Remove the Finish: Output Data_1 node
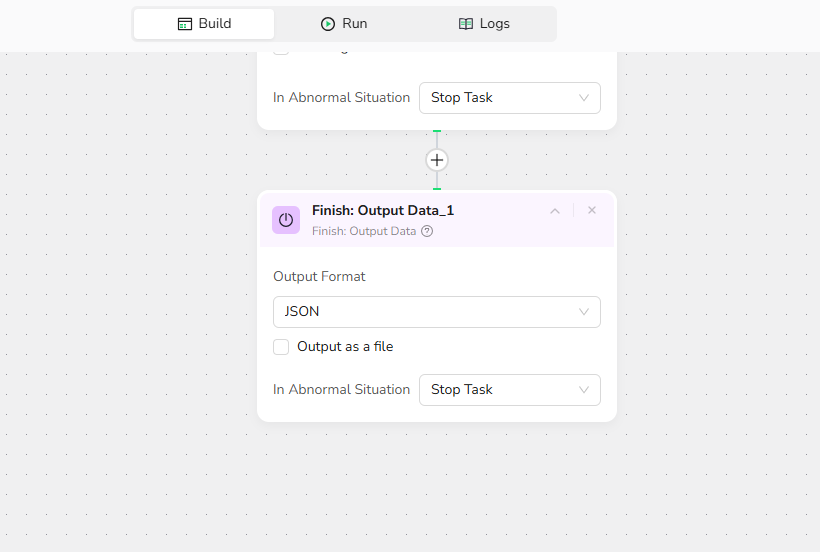820x552 pixels. 592,210
